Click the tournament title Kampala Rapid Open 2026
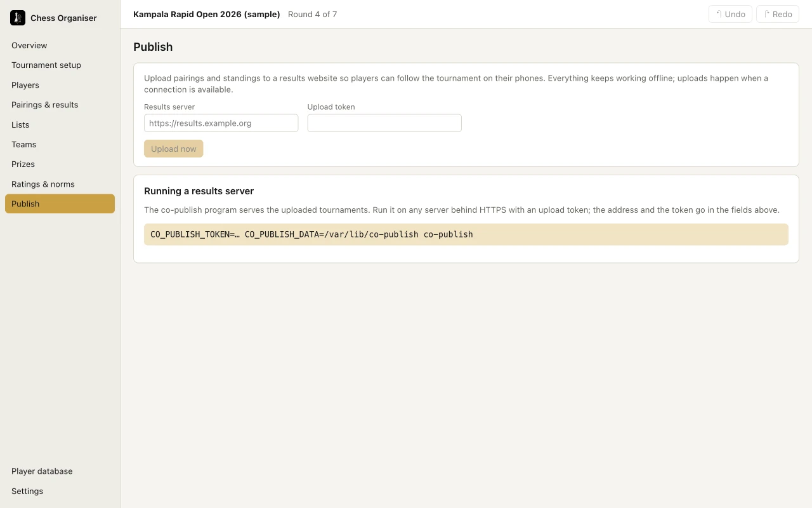Viewport: 812px width, 508px height. (207, 14)
